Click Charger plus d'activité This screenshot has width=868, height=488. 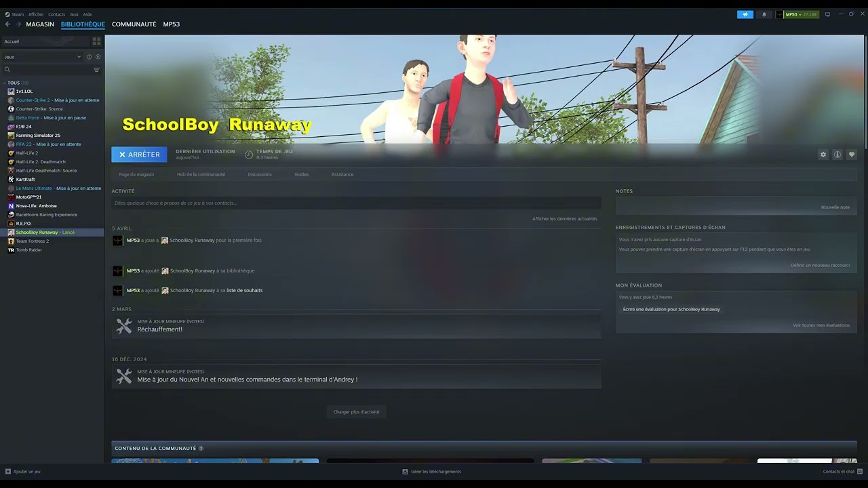coord(356,412)
